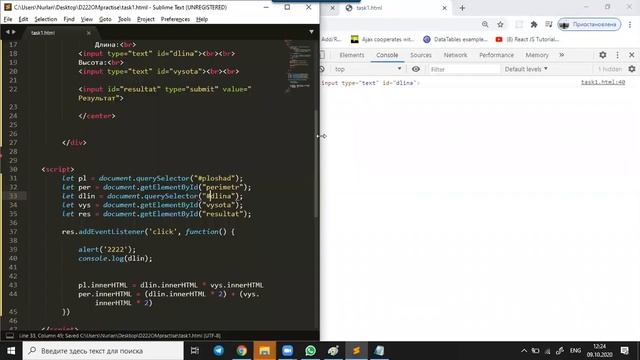Open the Preferences menu

pyautogui.click(x=175, y=19)
